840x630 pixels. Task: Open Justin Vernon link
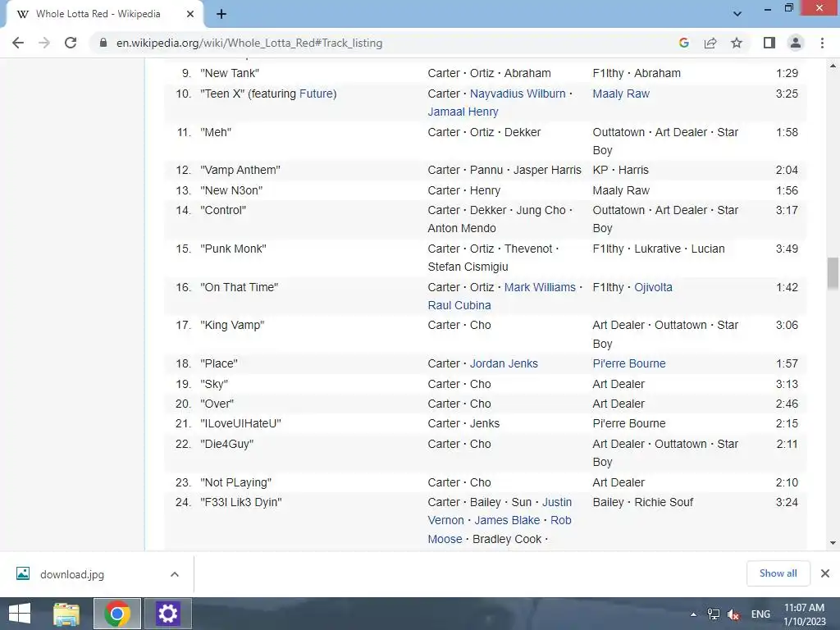pos(500,511)
